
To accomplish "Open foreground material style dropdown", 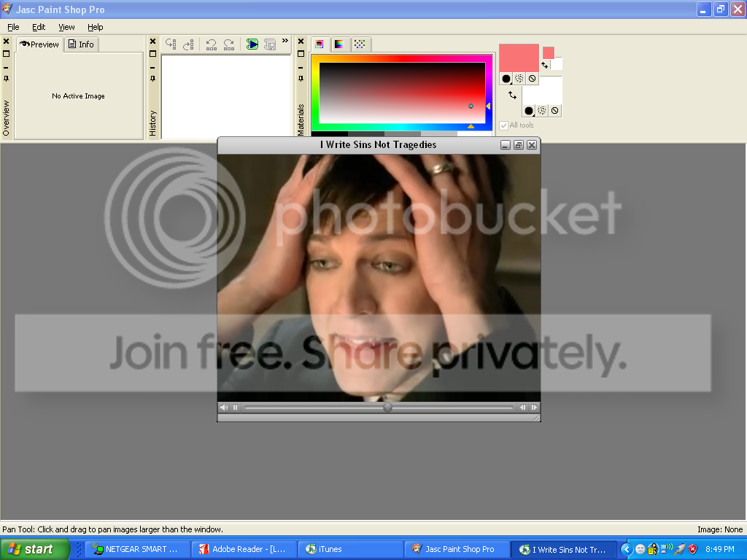I will (506, 79).
